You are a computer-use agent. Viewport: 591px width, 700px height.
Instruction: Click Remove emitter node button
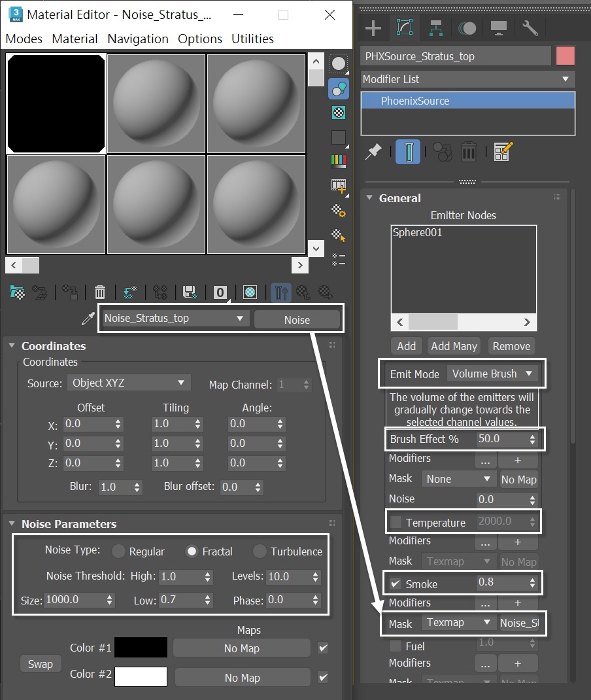click(512, 346)
